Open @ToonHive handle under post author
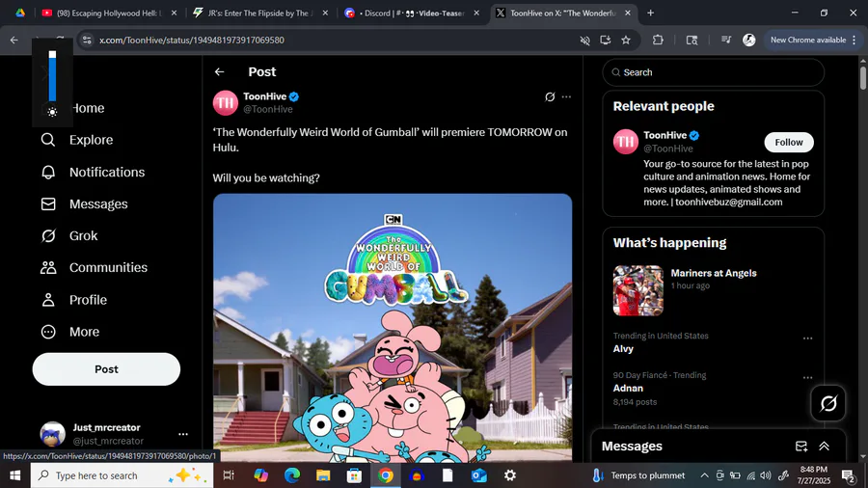This screenshot has width=868, height=488. (x=268, y=110)
